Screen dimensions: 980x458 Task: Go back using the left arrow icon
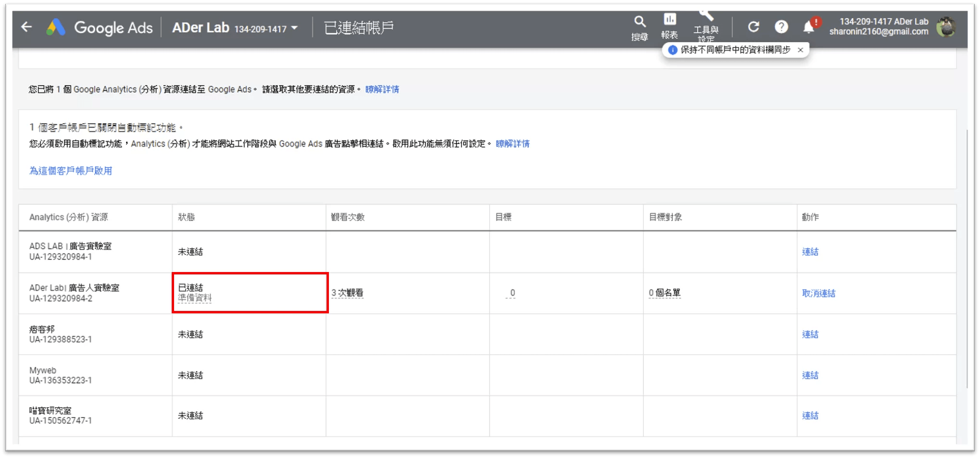pyautogui.click(x=27, y=27)
